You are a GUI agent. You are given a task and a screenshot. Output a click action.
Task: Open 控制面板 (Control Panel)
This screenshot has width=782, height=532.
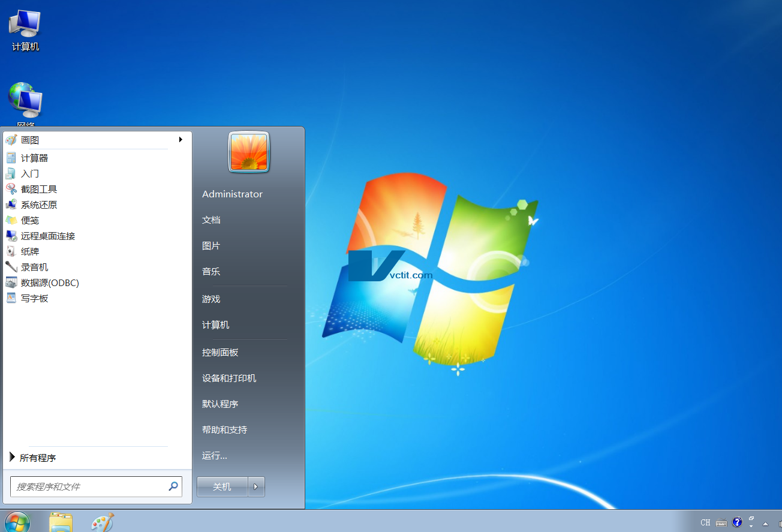coord(220,352)
